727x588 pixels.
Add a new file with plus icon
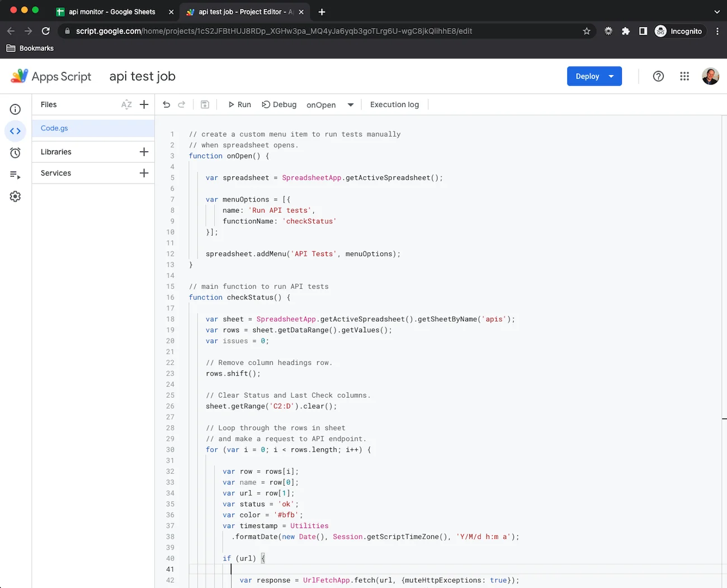pyautogui.click(x=144, y=105)
